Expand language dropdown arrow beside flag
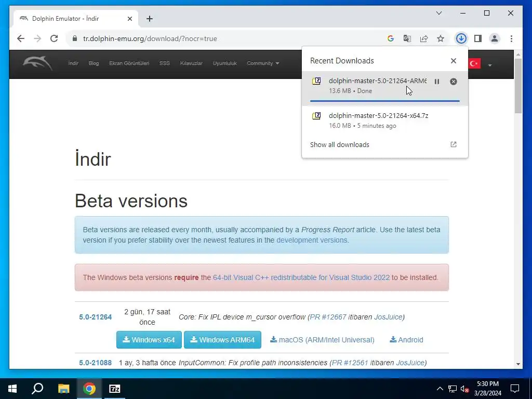The height and width of the screenshot is (399, 532). [489, 65]
